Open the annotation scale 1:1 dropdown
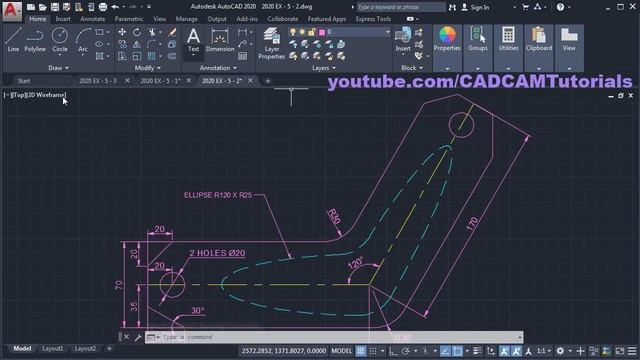 [544, 351]
